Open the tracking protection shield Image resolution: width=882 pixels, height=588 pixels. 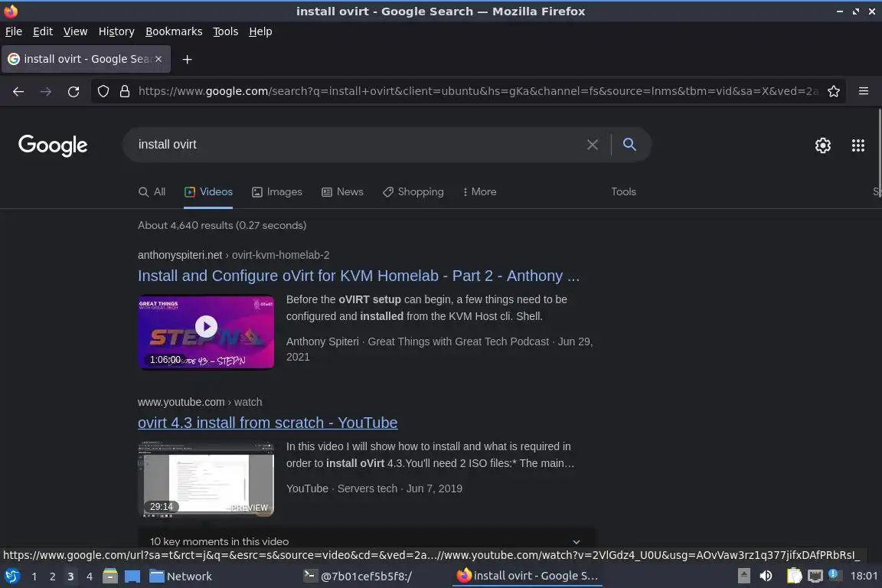click(x=103, y=91)
